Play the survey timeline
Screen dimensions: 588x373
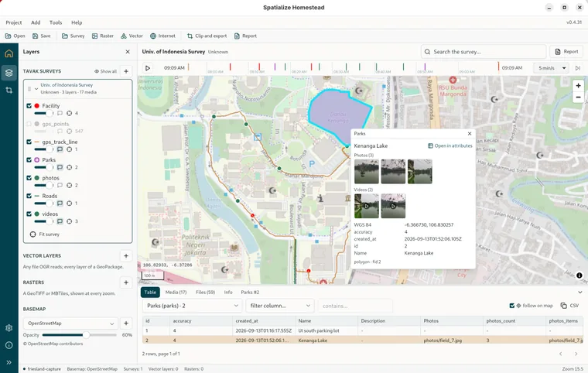(148, 68)
